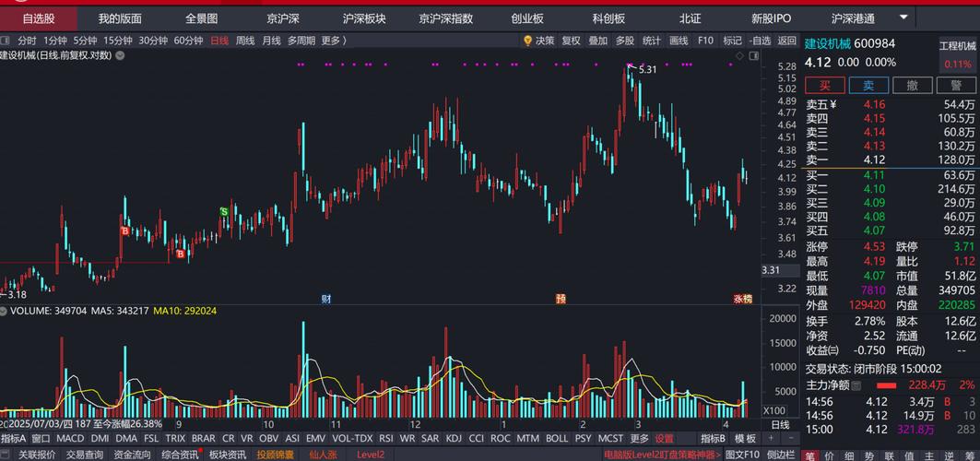The width and height of the screenshot is (980, 461).
Task: Expand 更多 timeframe options
Action: tap(333, 41)
